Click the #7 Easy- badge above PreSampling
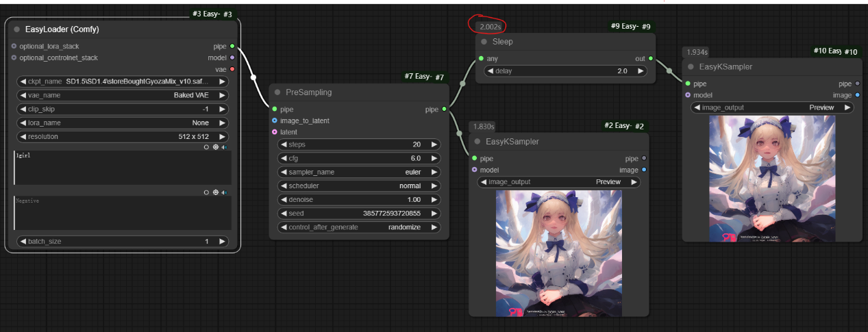This screenshot has width=868, height=332. coord(417,77)
